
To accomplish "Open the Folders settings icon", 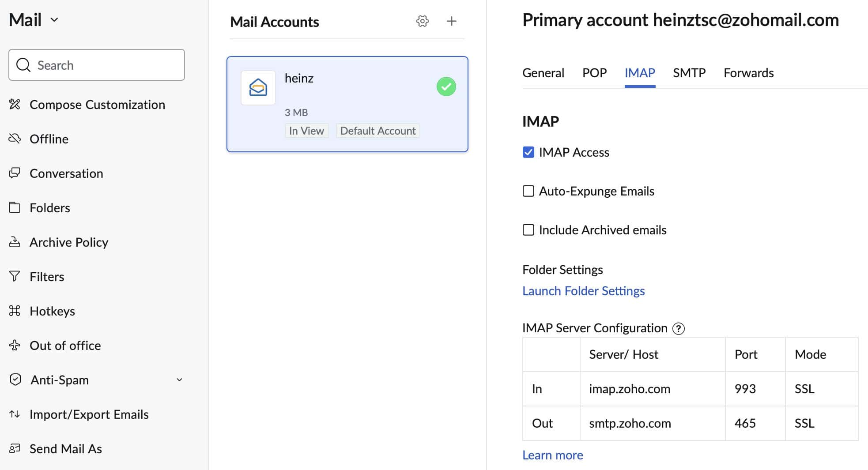I will pyautogui.click(x=15, y=207).
